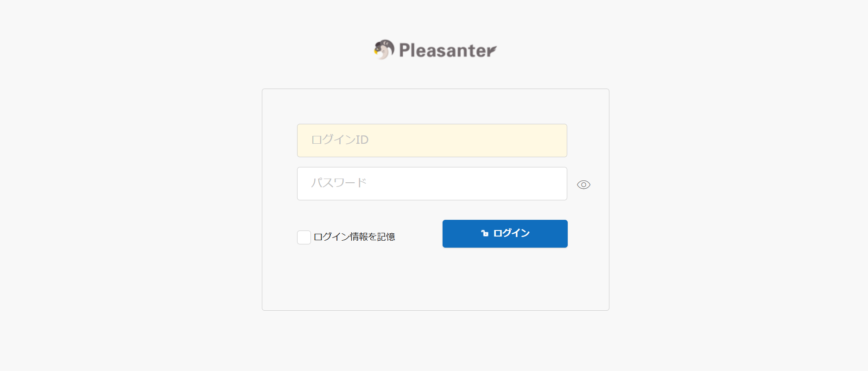The image size is (868, 371).
Task: Select the lock-key glyph on the blue button
Action: click(483, 233)
